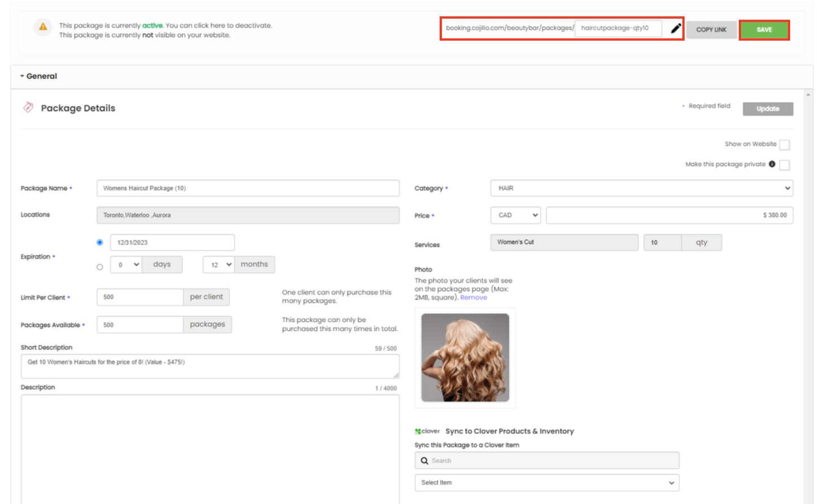Click the '59 / 500' character counter
Image resolution: width=824 pixels, height=504 pixels.
[385, 348]
